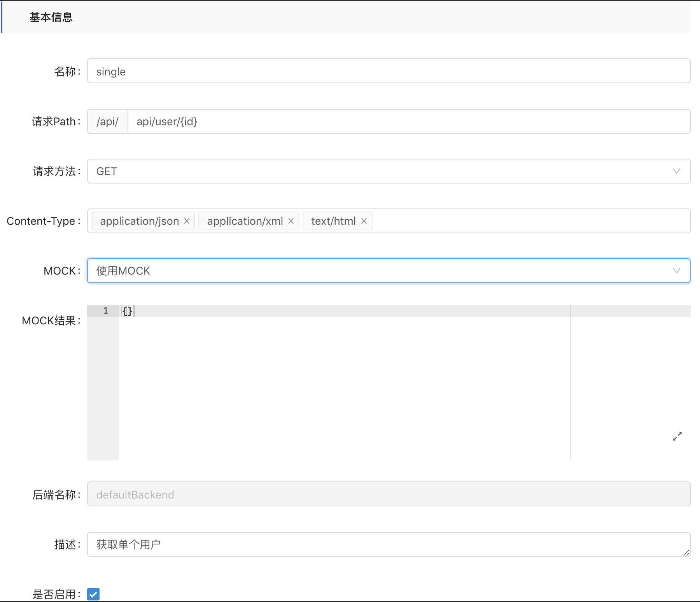Click the line number gutter in MOCK editor
700x602 pixels.
click(103, 381)
